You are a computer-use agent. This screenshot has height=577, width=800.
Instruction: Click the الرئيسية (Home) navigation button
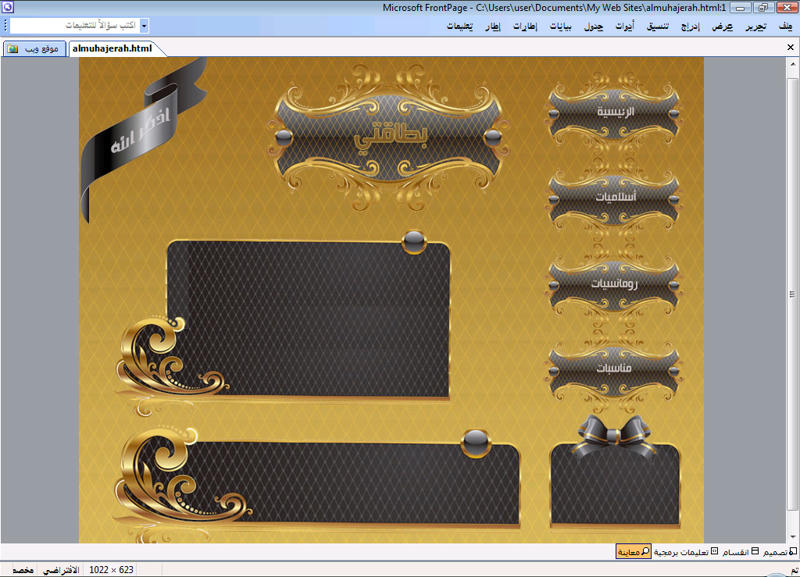click(615, 112)
